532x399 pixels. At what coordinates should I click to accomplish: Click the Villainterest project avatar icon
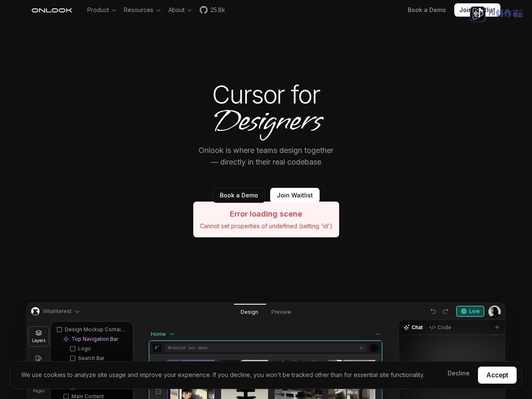[x=35, y=311]
